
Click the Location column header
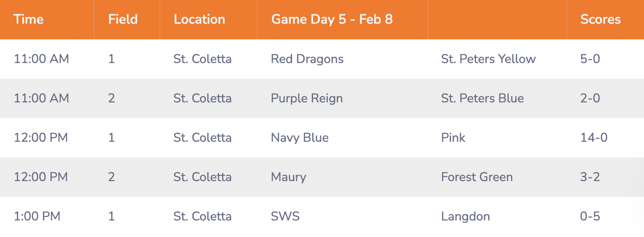tap(199, 19)
